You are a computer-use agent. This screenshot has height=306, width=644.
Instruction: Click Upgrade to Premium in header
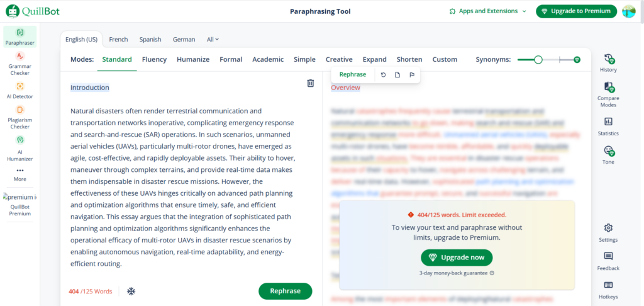pyautogui.click(x=576, y=11)
